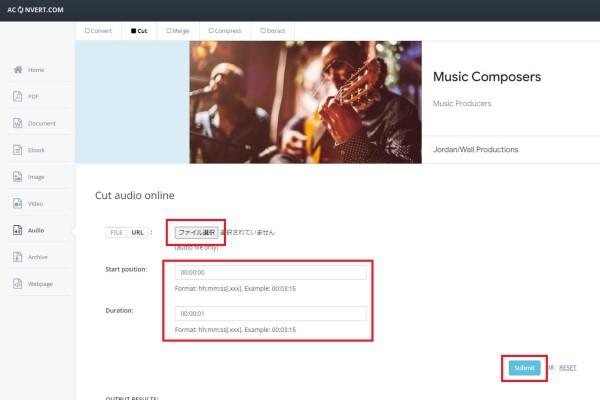Click the Start position input field
Screen dimensions: 600x400
(x=271, y=273)
